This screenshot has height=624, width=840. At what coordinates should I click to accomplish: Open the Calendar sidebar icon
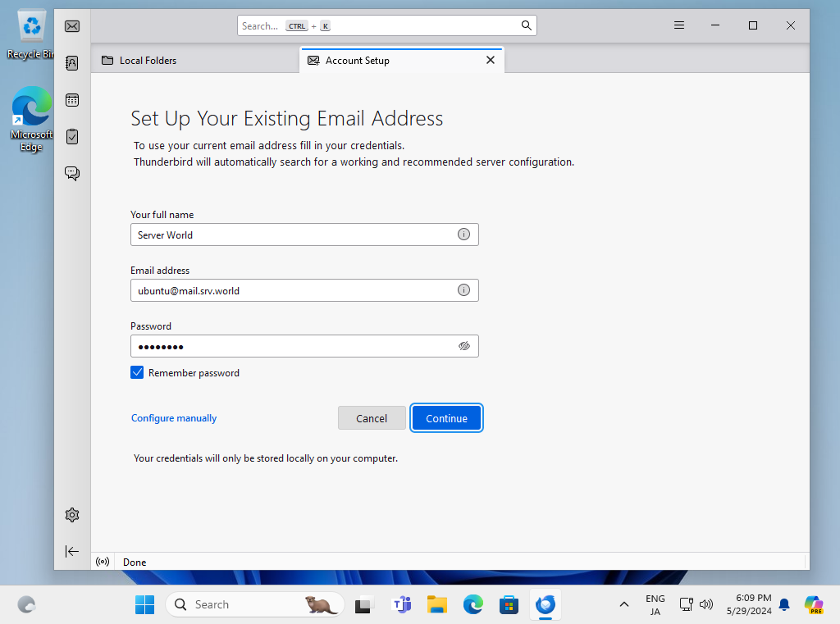(x=72, y=100)
